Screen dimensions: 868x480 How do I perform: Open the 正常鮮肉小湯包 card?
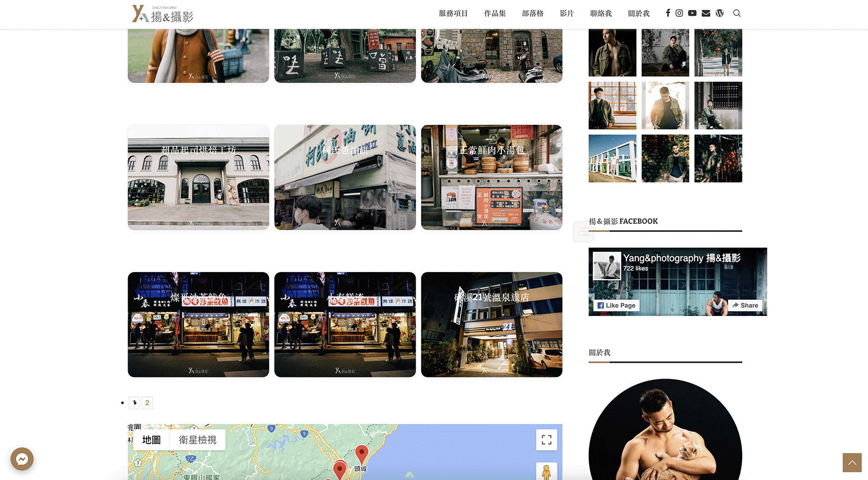point(492,178)
